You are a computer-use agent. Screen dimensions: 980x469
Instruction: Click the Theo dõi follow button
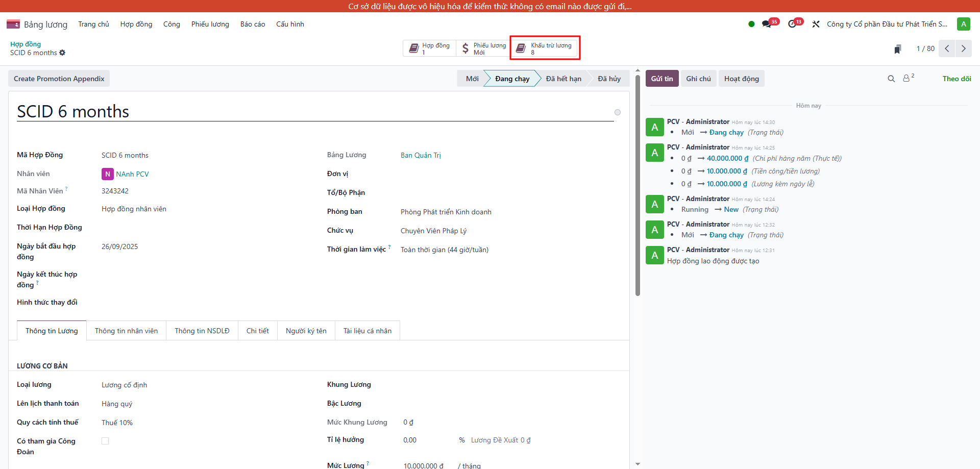(957, 79)
